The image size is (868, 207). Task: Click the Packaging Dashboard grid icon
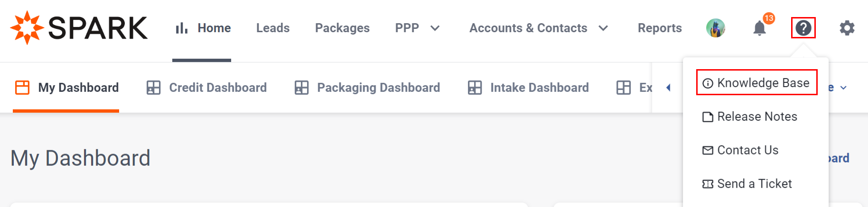point(301,88)
